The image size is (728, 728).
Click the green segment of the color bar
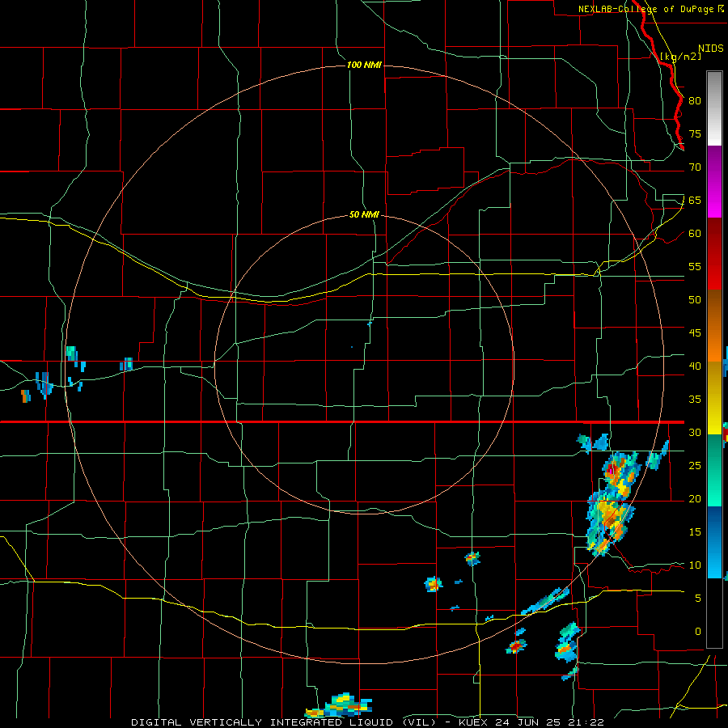tap(714, 470)
